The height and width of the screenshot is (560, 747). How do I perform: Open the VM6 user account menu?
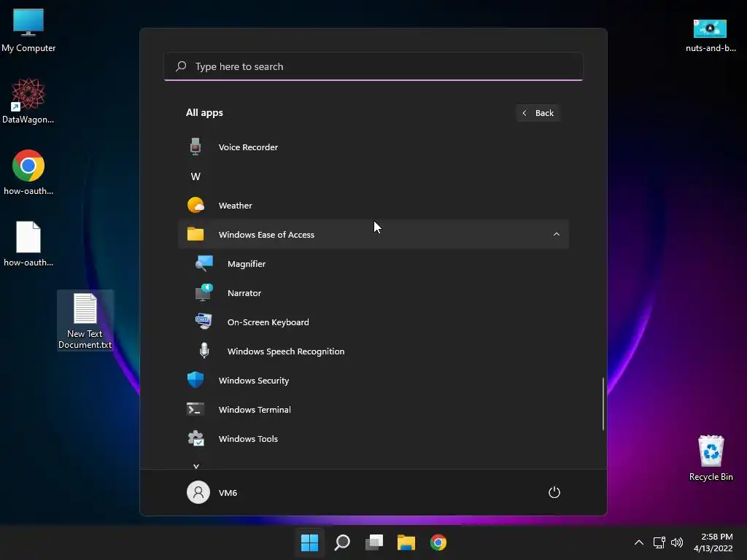tap(212, 492)
